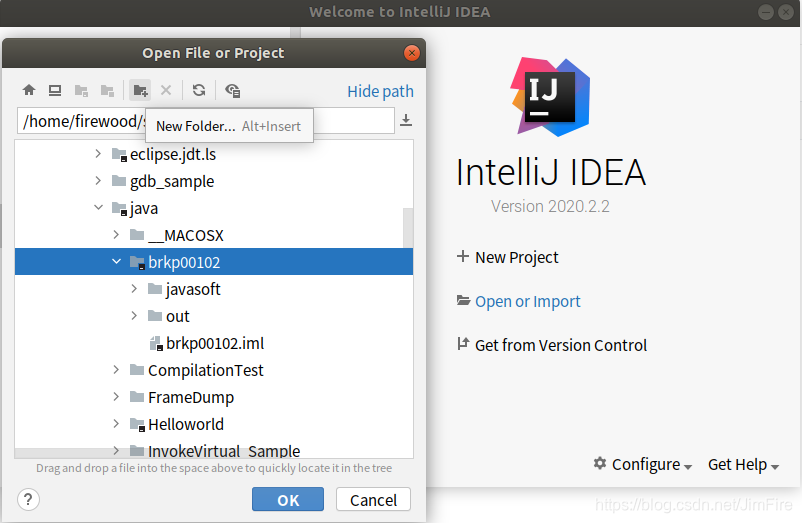Create a new folder with toolbar icon
The width and height of the screenshot is (802, 523).
pyautogui.click(x=140, y=90)
